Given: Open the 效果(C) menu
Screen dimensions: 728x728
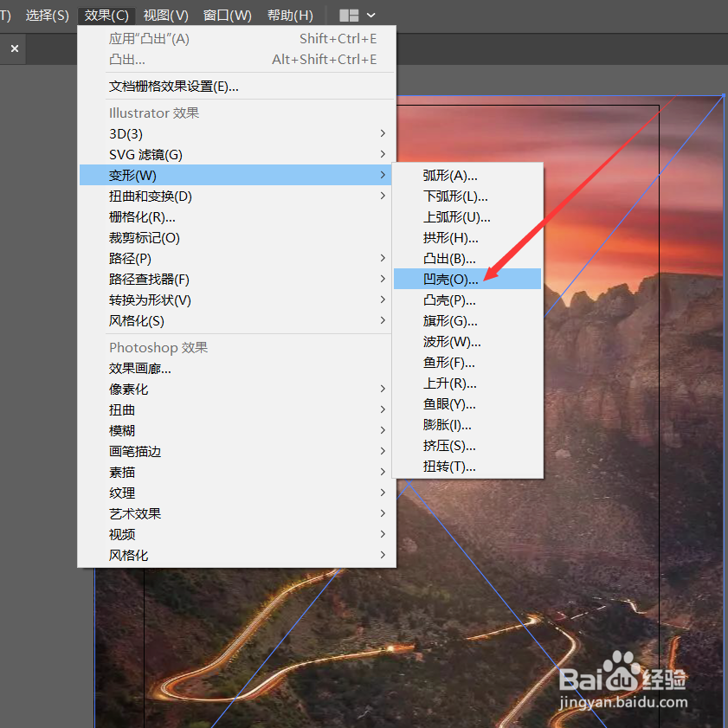Looking at the screenshot, I should pos(106,16).
